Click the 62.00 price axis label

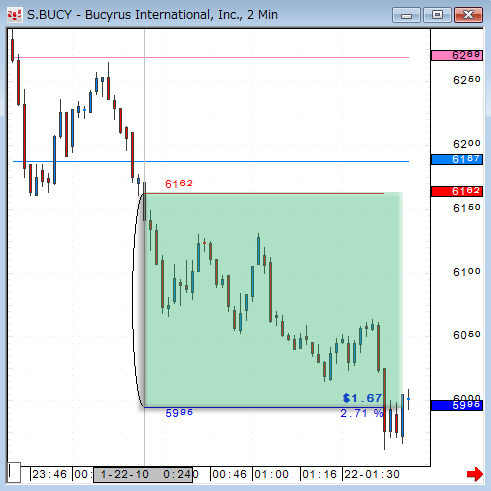[x=467, y=144]
